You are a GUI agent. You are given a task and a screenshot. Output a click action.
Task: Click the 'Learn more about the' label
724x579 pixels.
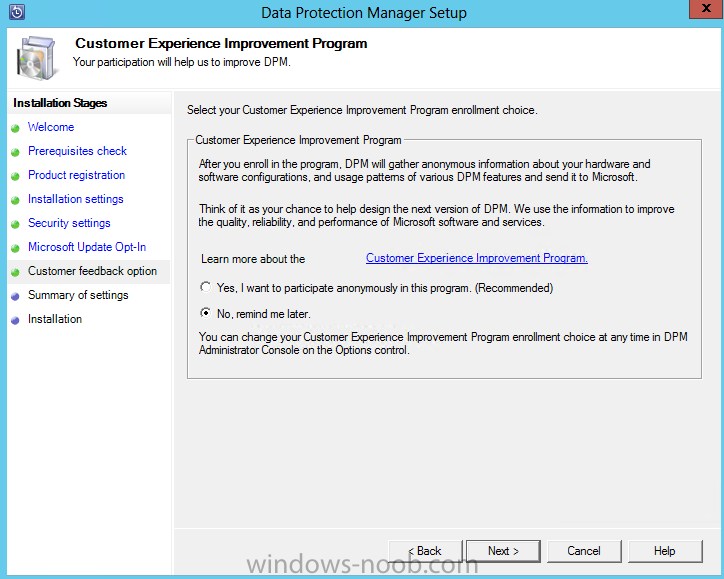pyautogui.click(x=253, y=259)
